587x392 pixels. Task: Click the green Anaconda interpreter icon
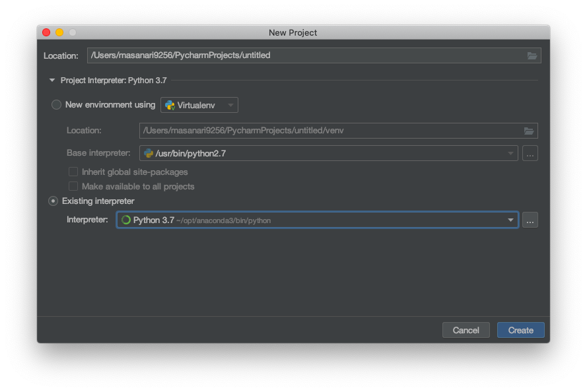[x=126, y=220]
